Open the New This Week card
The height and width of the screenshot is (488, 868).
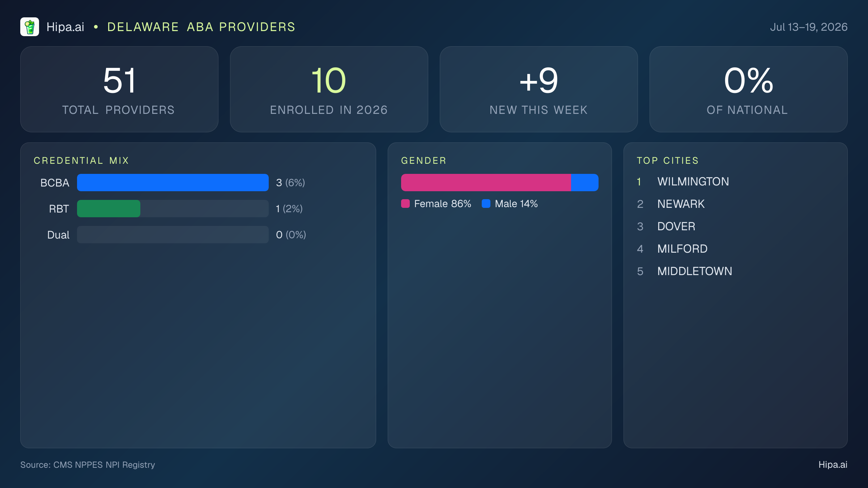pos(539,89)
